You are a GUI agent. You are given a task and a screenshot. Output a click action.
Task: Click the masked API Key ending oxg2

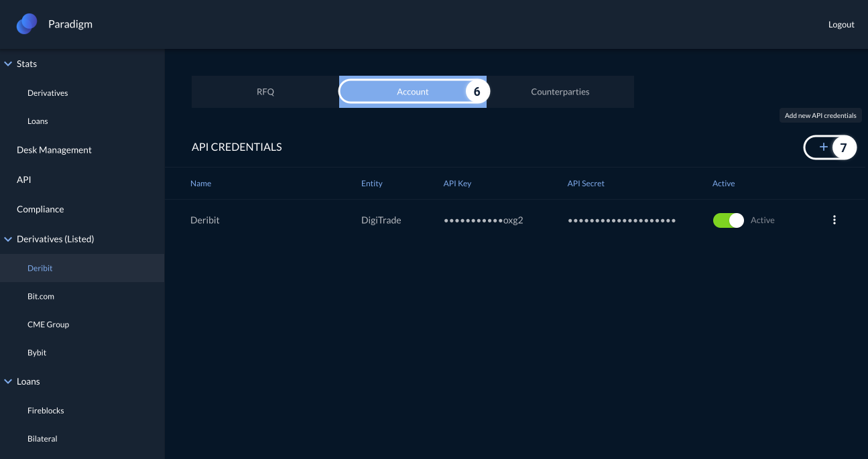coord(483,220)
